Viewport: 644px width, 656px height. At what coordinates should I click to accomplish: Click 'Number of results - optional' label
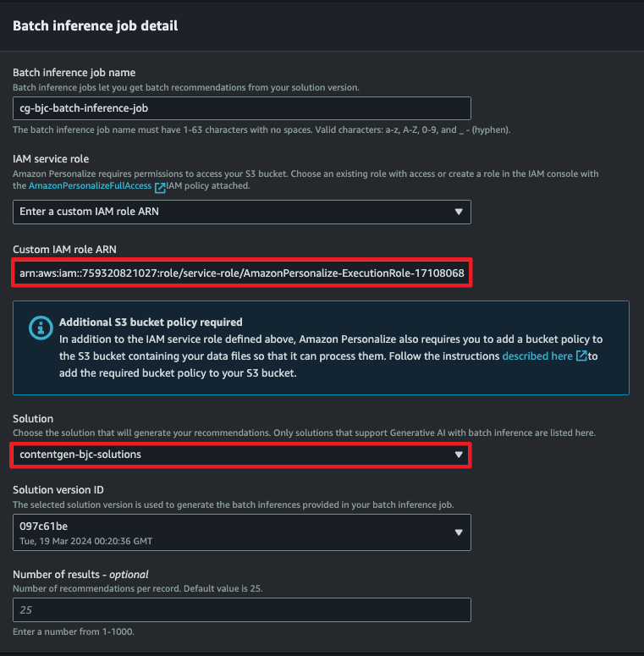click(x=80, y=575)
